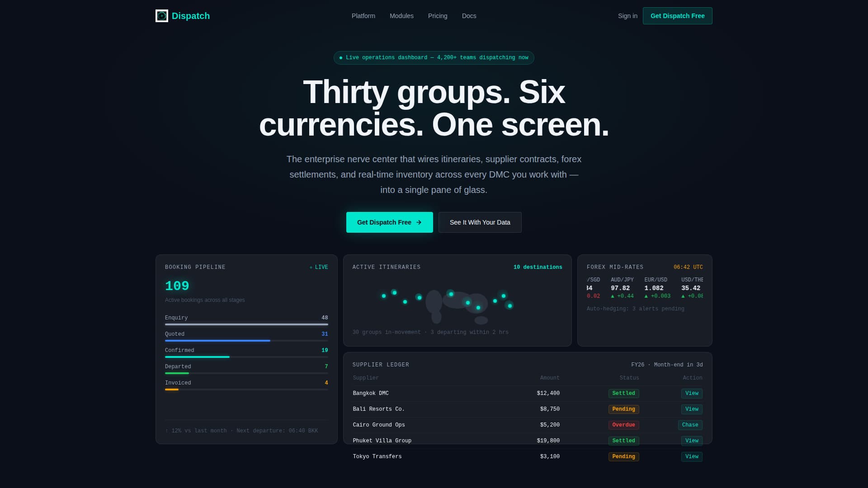Click the Pending badge for Bali Resorts

point(623,409)
